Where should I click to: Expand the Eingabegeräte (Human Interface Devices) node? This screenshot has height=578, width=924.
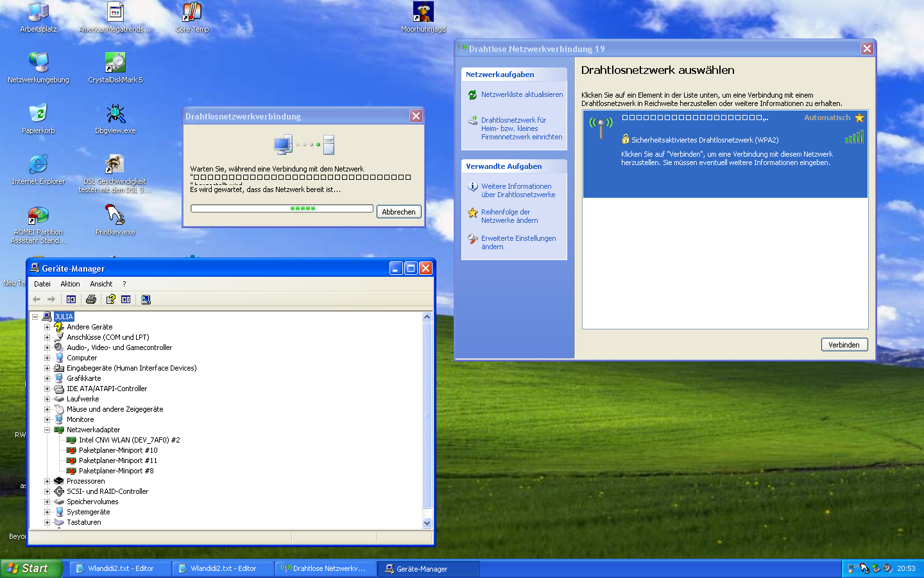click(47, 368)
